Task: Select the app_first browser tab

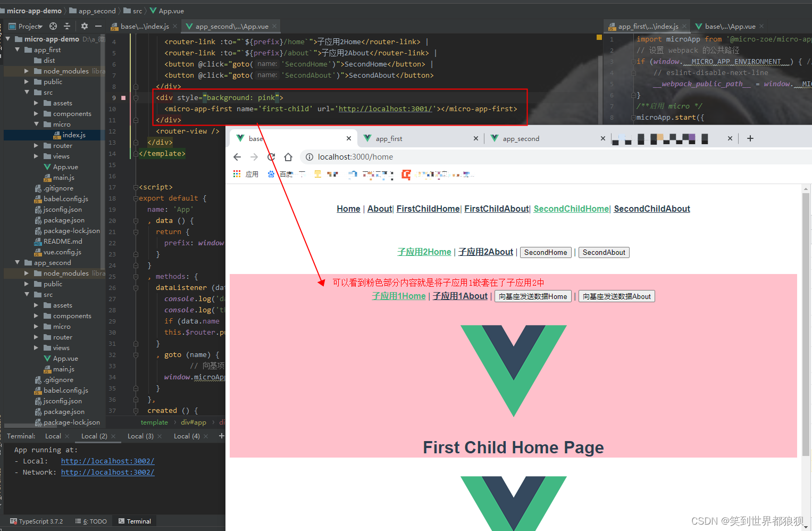Action: (x=420, y=138)
